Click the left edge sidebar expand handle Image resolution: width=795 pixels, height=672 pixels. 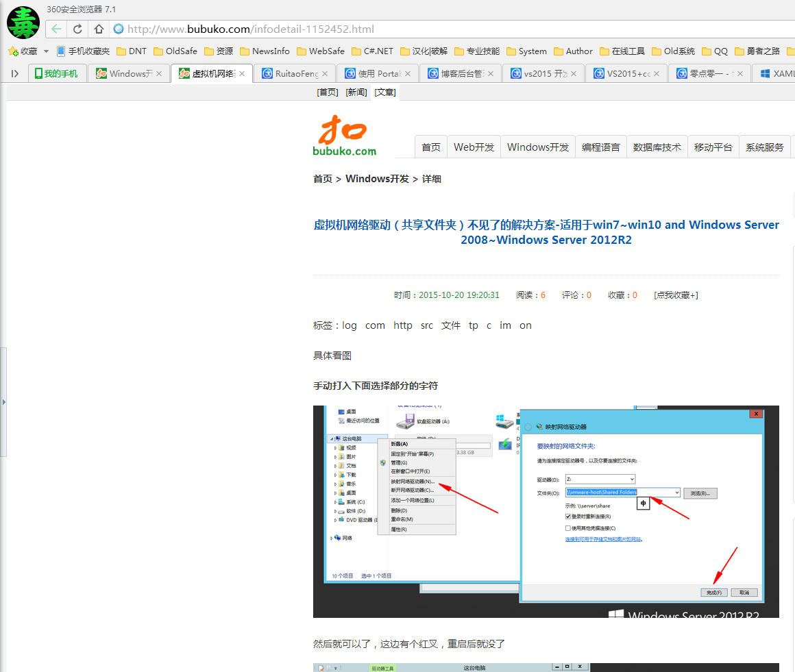[3, 402]
